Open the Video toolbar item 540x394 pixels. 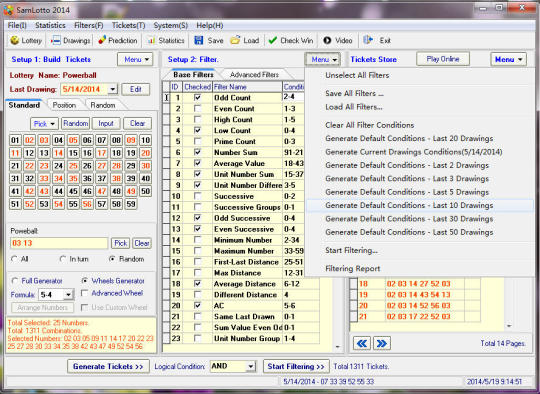click(x=327, y=41)
